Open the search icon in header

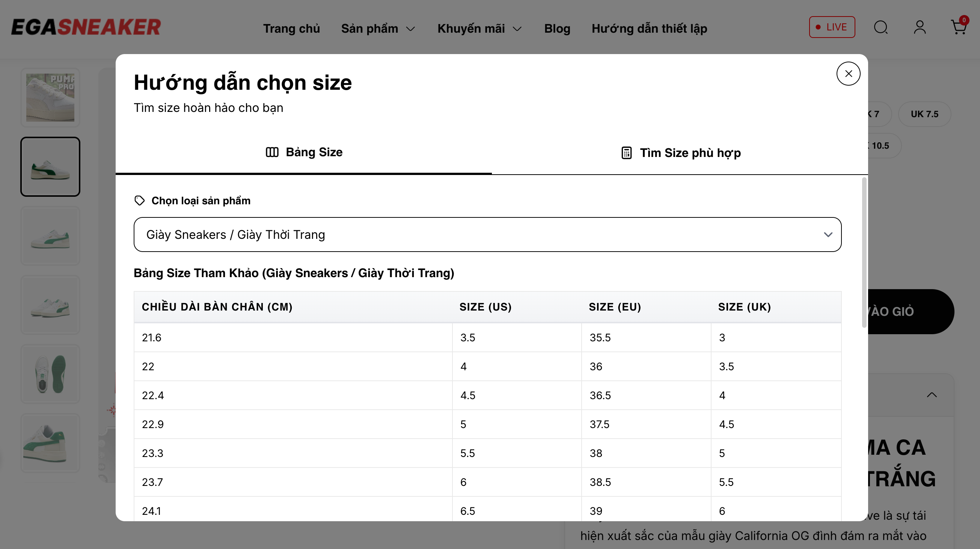(x=880, y=27)
